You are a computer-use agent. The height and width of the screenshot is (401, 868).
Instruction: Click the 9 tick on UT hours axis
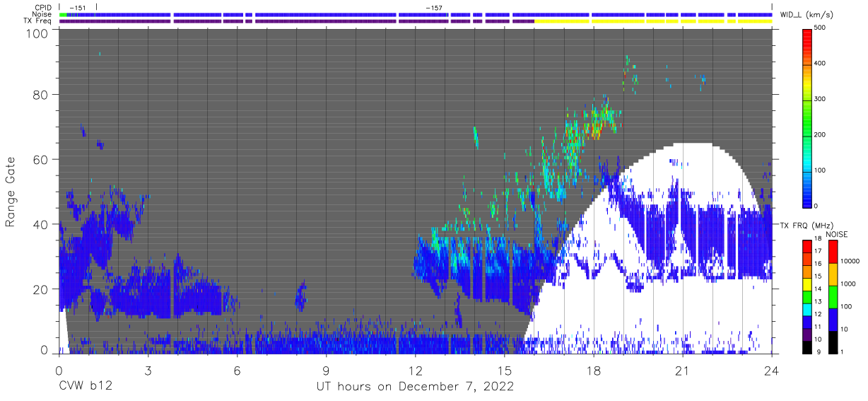[327, 370]
